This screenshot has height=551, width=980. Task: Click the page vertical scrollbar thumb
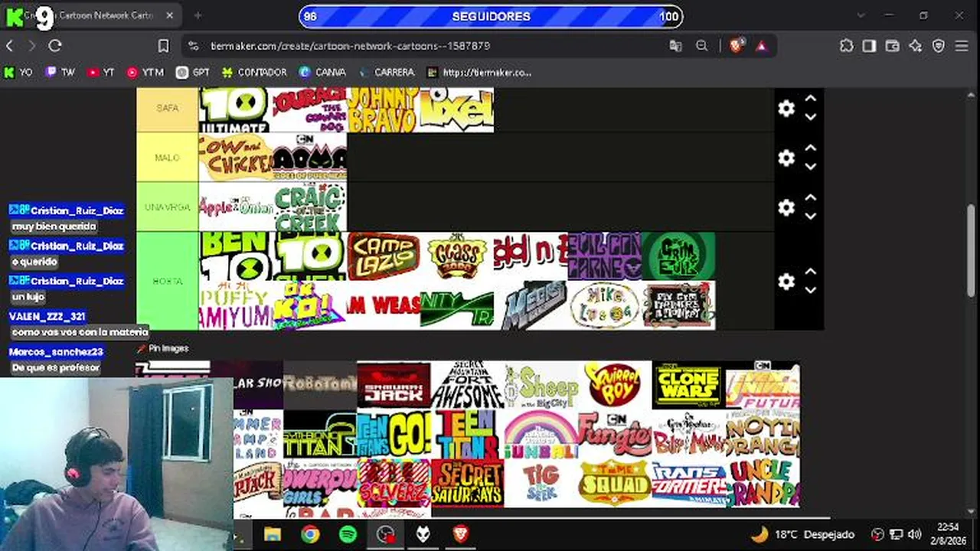pos(972,249)
